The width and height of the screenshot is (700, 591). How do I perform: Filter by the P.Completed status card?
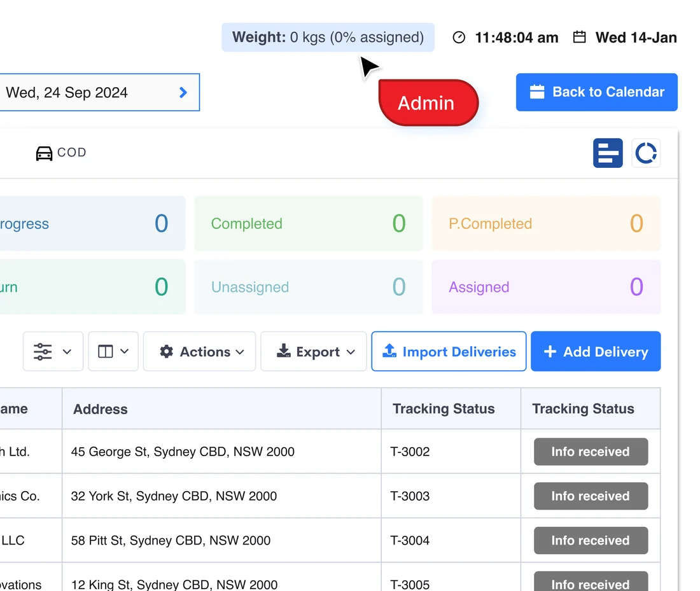point(546,223)
